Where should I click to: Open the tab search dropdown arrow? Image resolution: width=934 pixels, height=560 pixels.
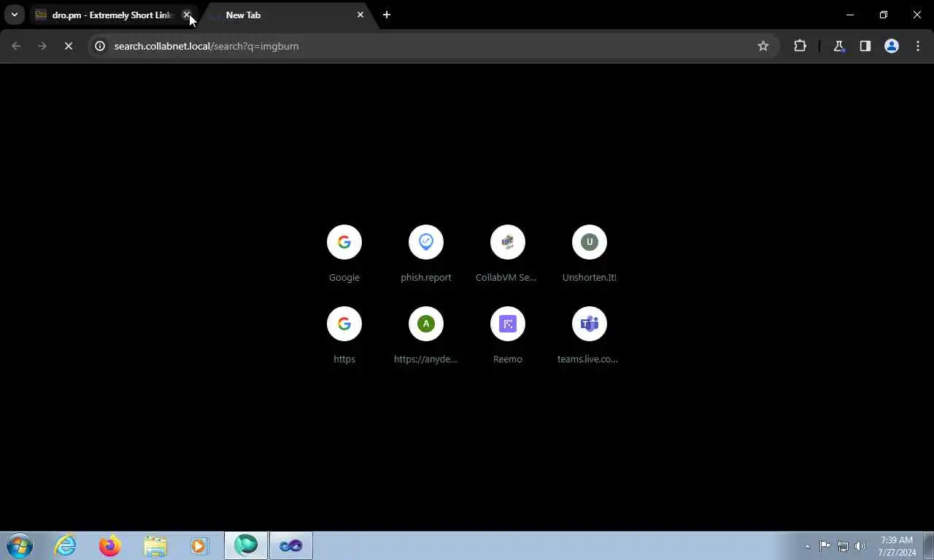pos(14,15)
